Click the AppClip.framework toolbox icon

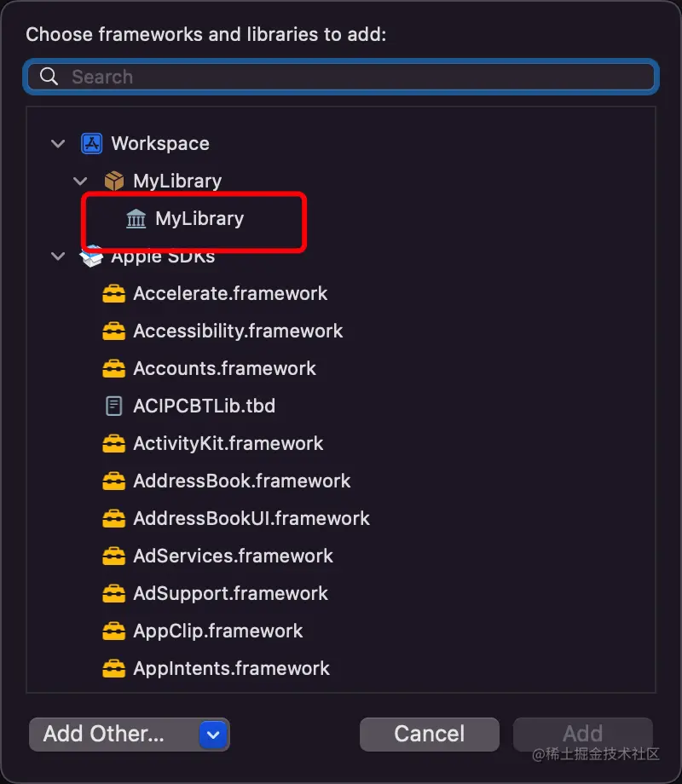pyautogui.click(x=114, y=631)
